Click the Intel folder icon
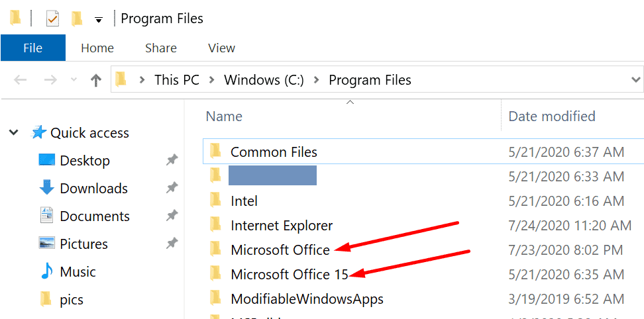644x319 pixels. pyautogui.click(x=215, y=200)
